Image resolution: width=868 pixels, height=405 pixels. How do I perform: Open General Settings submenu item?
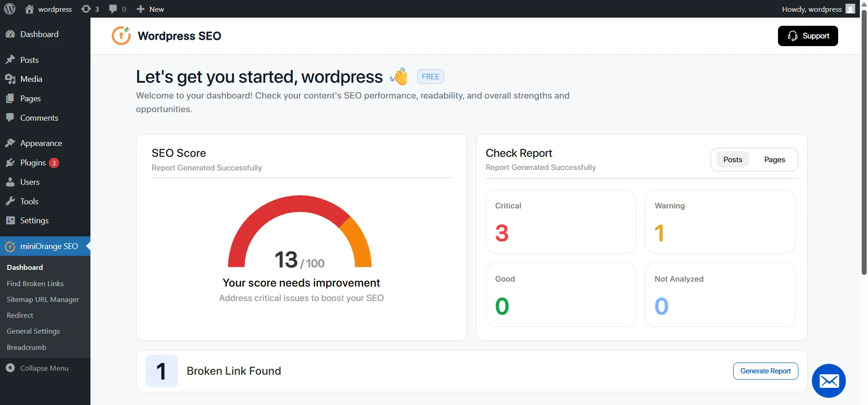(33, 331)
